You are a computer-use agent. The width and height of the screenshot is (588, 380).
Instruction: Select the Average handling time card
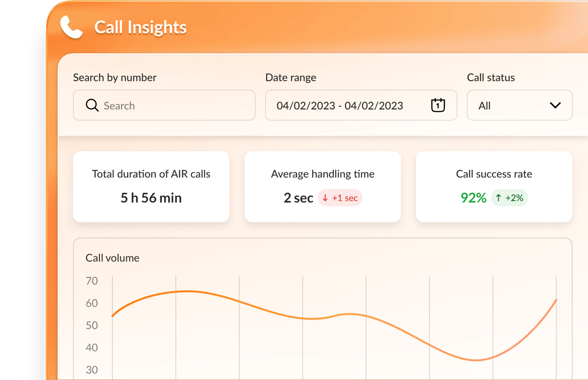pos(322,187)
